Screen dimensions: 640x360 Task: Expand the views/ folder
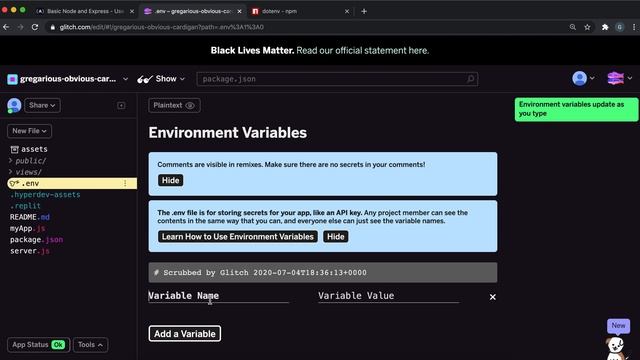pos(26,172)
